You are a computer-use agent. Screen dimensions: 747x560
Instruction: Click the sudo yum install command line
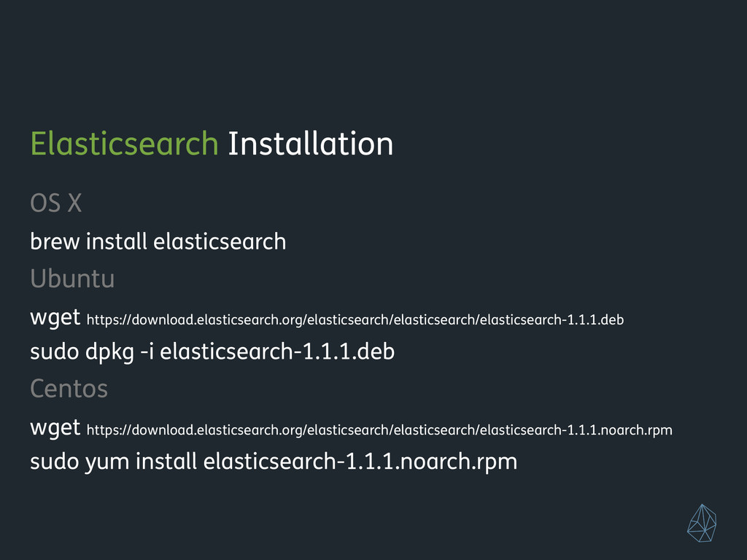tap(274, 462)
